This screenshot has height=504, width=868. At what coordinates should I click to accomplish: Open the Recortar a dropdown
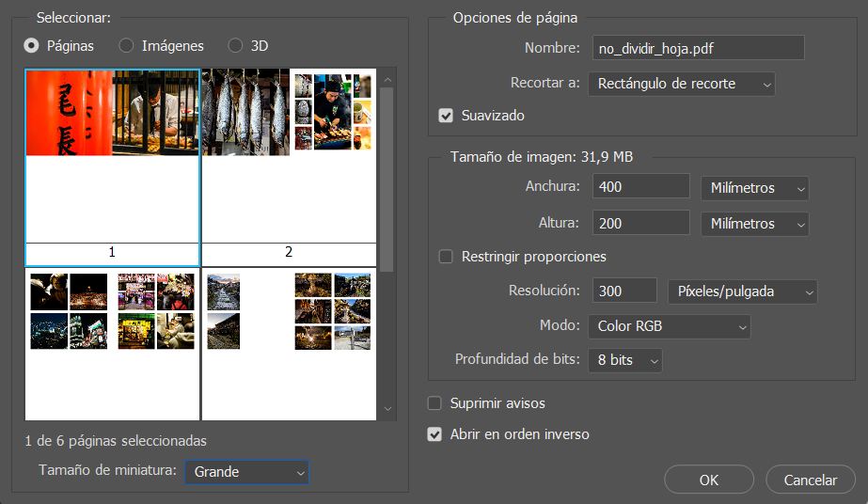click(682, 84)
